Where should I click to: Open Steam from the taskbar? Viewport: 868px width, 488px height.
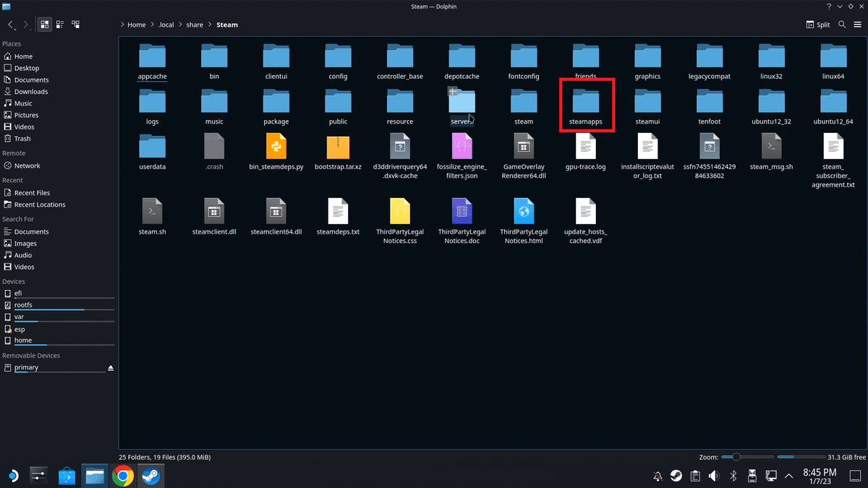(151, 475)
